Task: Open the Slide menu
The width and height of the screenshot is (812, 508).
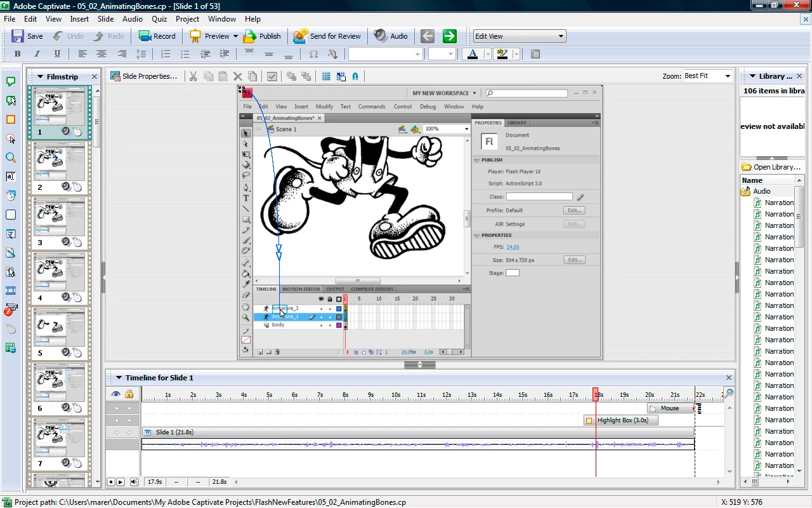Action: [105, 19]
